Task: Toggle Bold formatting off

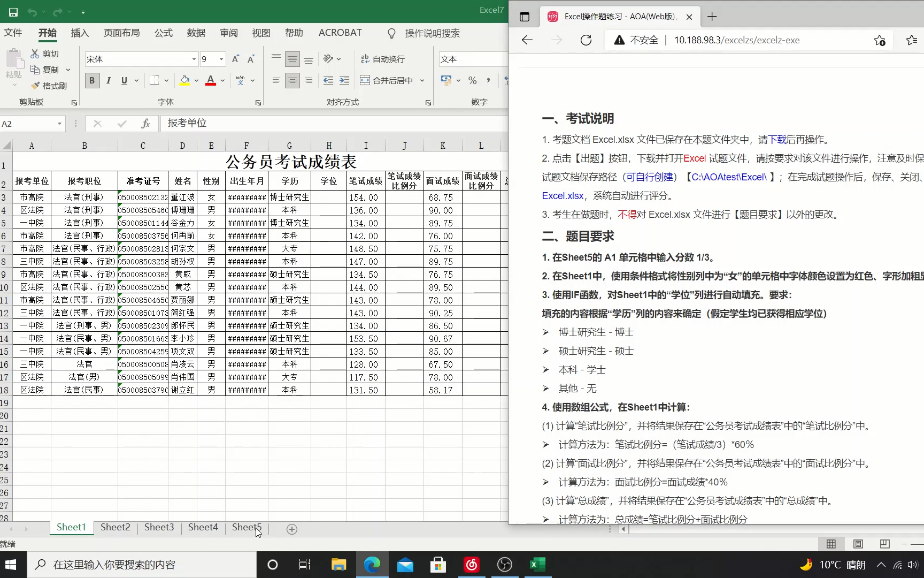Action: point(91,80)
